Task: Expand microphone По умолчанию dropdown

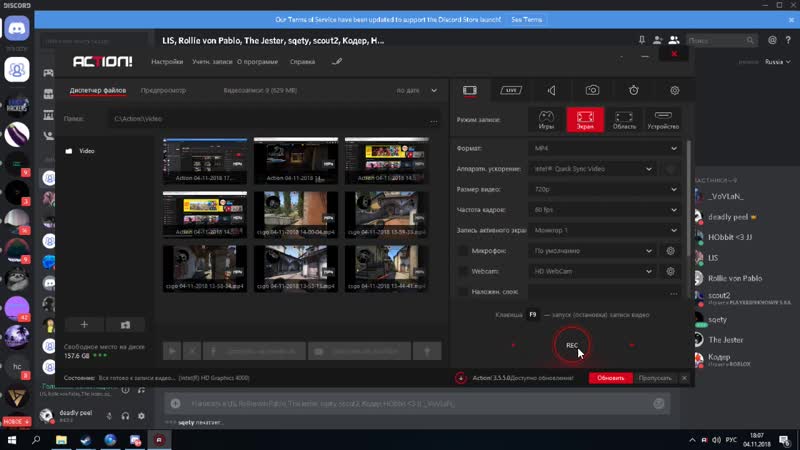Action: tap(592, 251)
